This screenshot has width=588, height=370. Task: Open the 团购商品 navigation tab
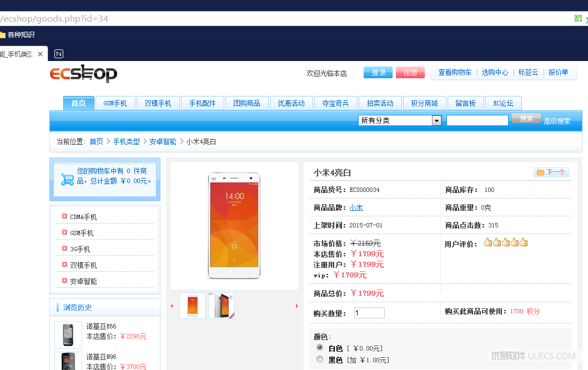247,103
